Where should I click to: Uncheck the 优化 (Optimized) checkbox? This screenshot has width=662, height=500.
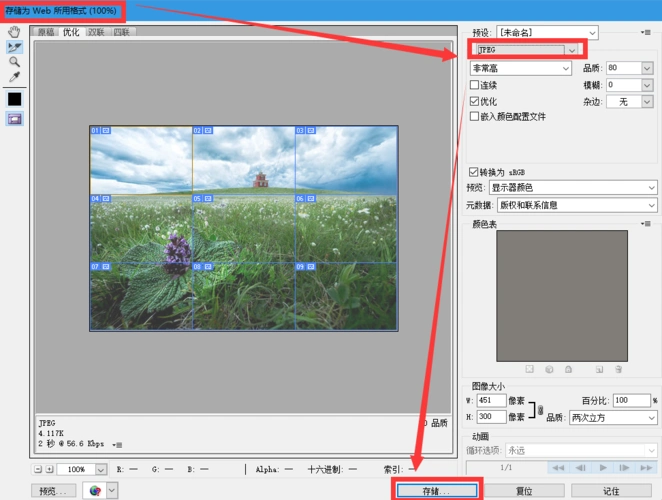(x=474, y=101)
